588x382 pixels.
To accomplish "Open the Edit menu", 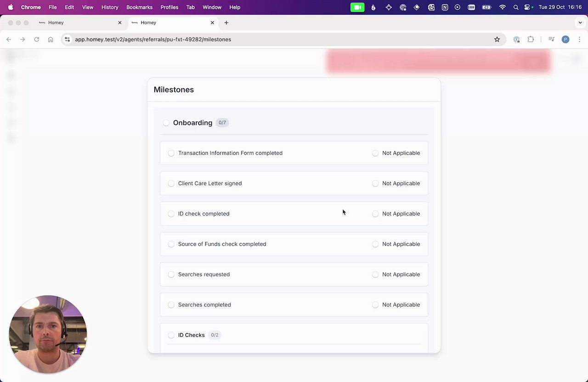I will click(x=69, y=7).
